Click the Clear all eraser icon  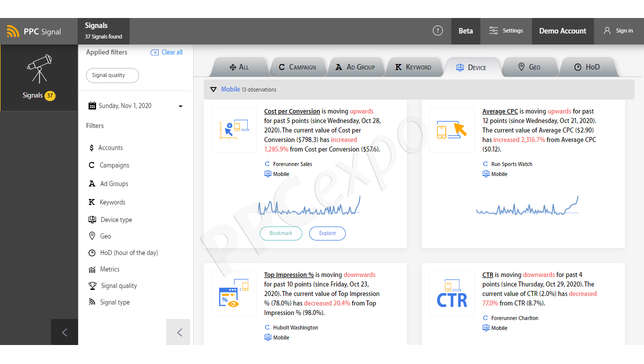click(155, 52)
